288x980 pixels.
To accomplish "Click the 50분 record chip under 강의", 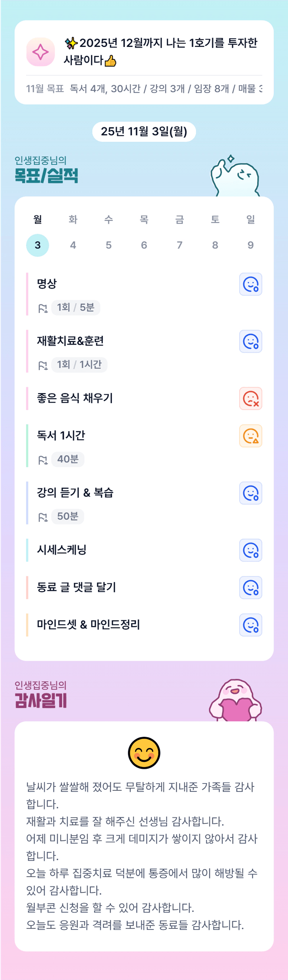I will point(68,516).
